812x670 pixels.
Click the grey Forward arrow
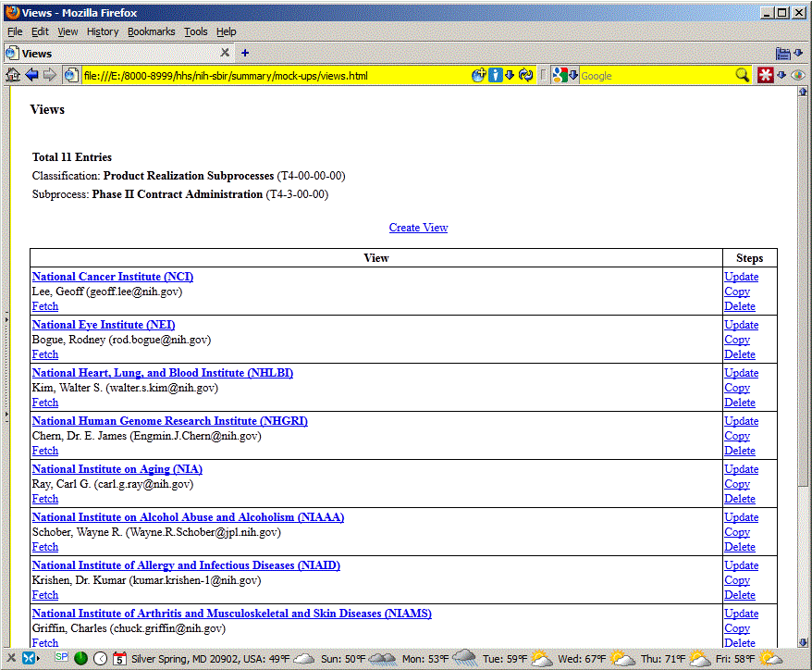tap(50, 75)
